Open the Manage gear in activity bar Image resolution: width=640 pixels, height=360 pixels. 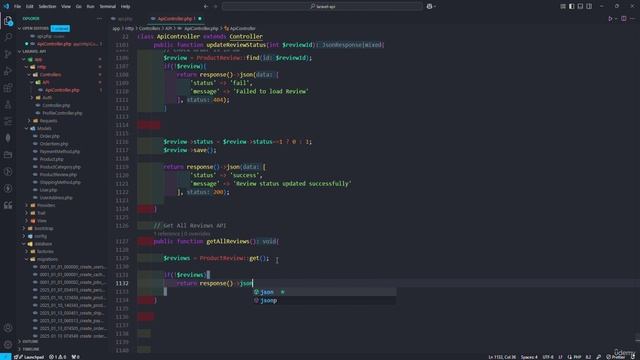pyautogui.click(x=8, y=345)
